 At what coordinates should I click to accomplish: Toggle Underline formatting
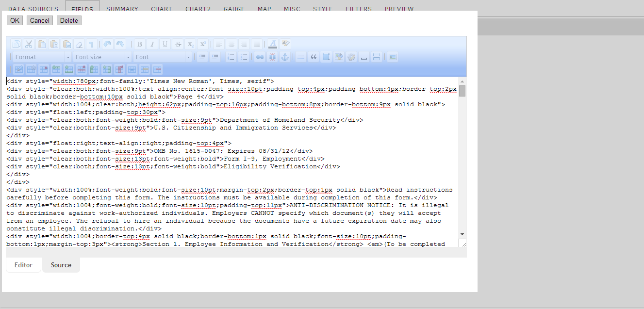click(x=165, y=44)
